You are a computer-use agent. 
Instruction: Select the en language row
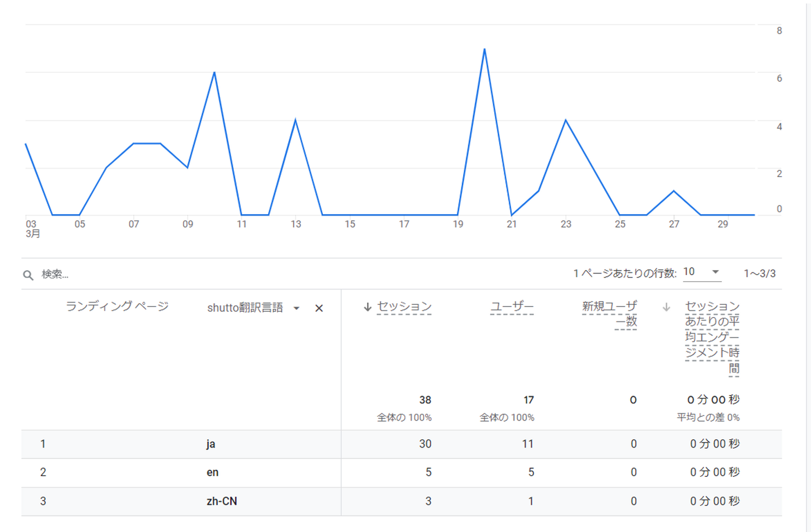[401, 473]
